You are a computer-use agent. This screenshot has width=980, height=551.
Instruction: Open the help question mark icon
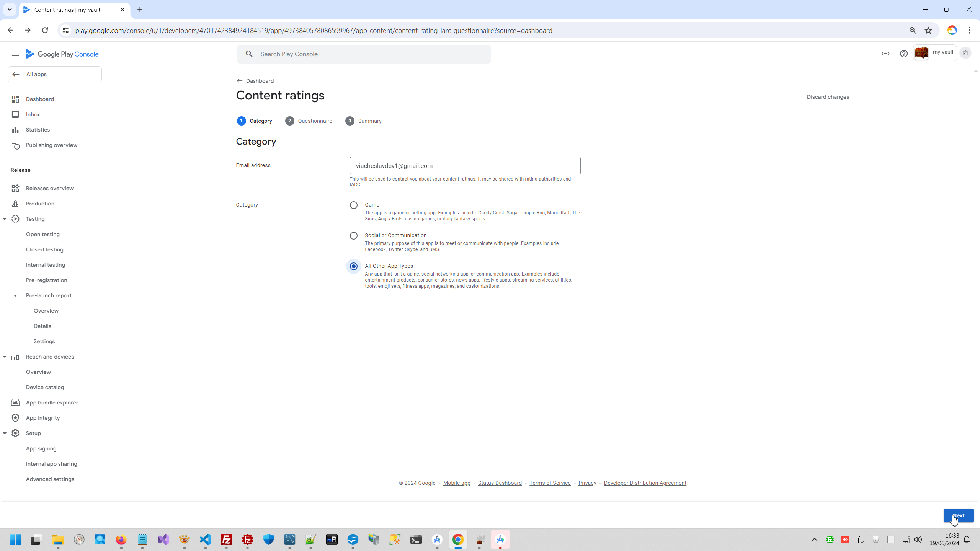904,54
